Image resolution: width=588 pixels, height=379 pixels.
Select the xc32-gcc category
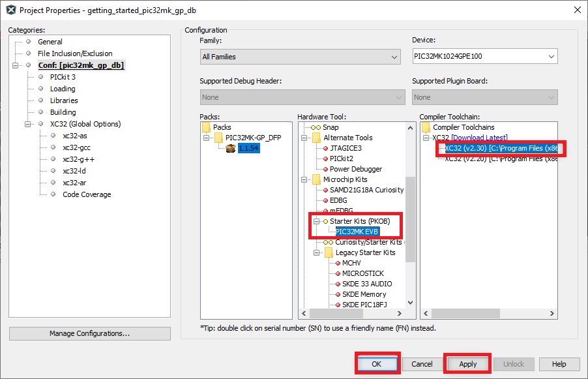(x=76, y=147)
